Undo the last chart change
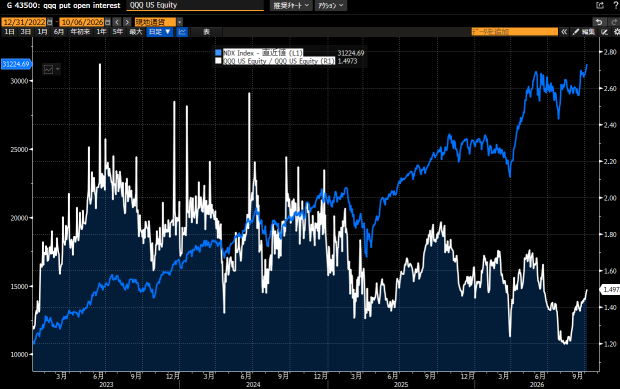Screen dimensions: 620x389 pos(599,22)
